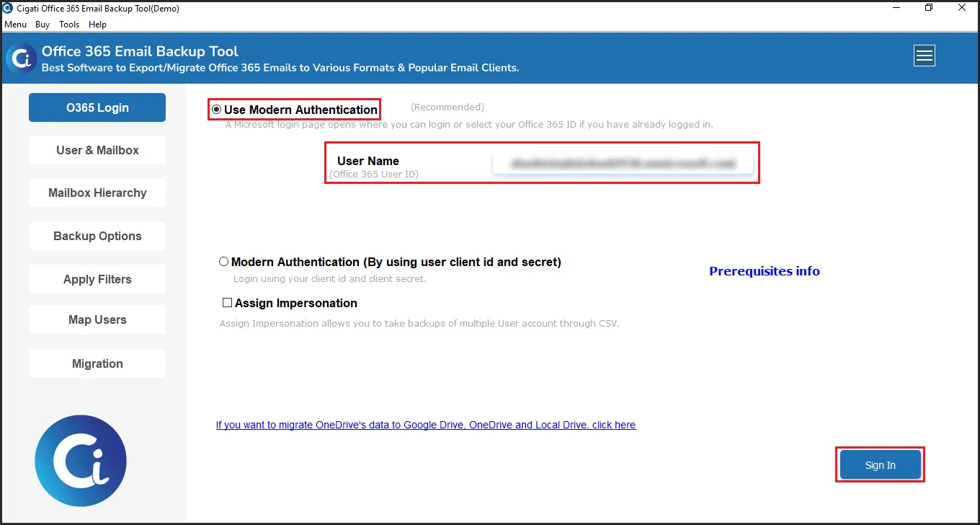The image size is (980, 525).
Task: Open the Help menu
Action: click(97, 25)
